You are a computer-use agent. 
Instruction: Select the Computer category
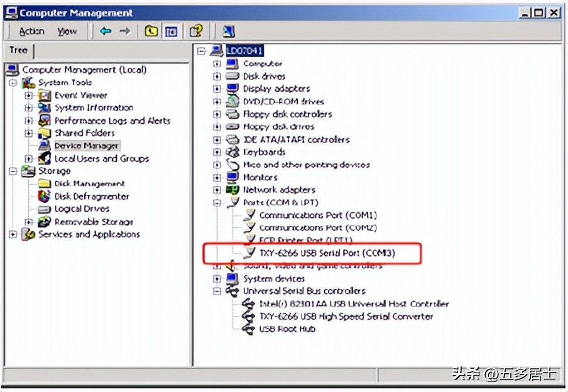[263, 64]
